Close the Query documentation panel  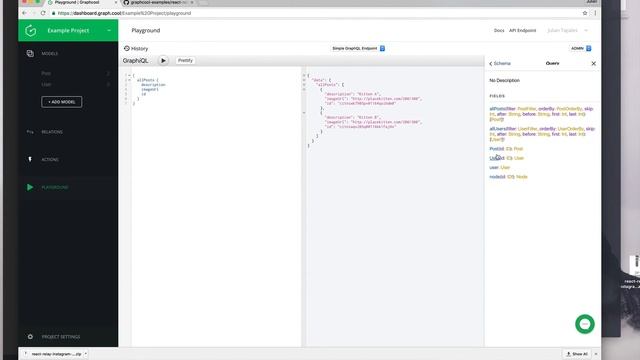click(593, 64)
